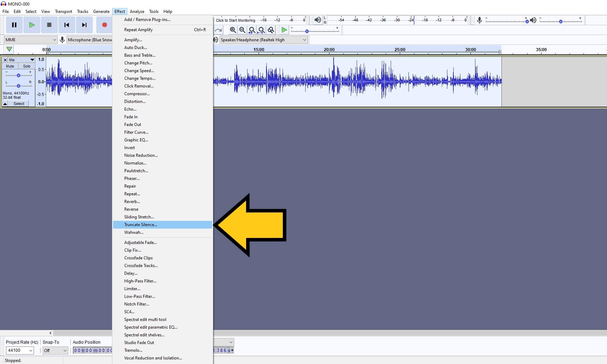Screen dimensions: 607x364
Task: Select Truncate Silence from Effect menu
Action: click(140, 224)
